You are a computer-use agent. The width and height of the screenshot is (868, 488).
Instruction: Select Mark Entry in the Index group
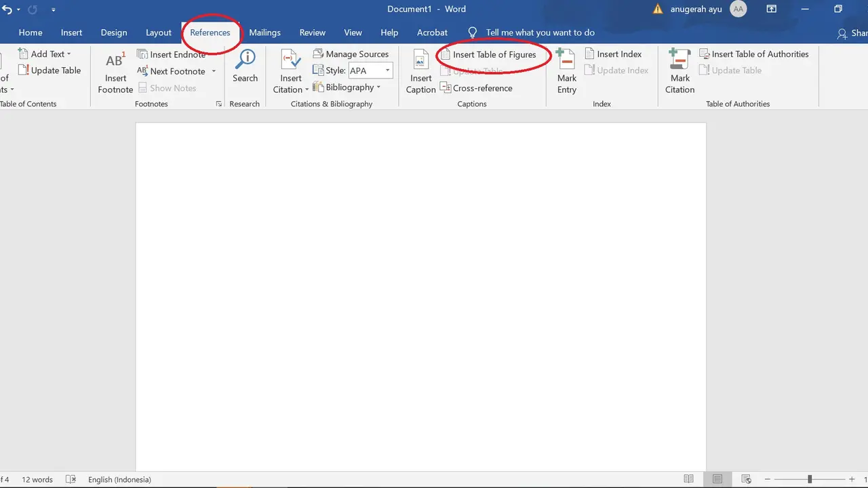(566, 71)
